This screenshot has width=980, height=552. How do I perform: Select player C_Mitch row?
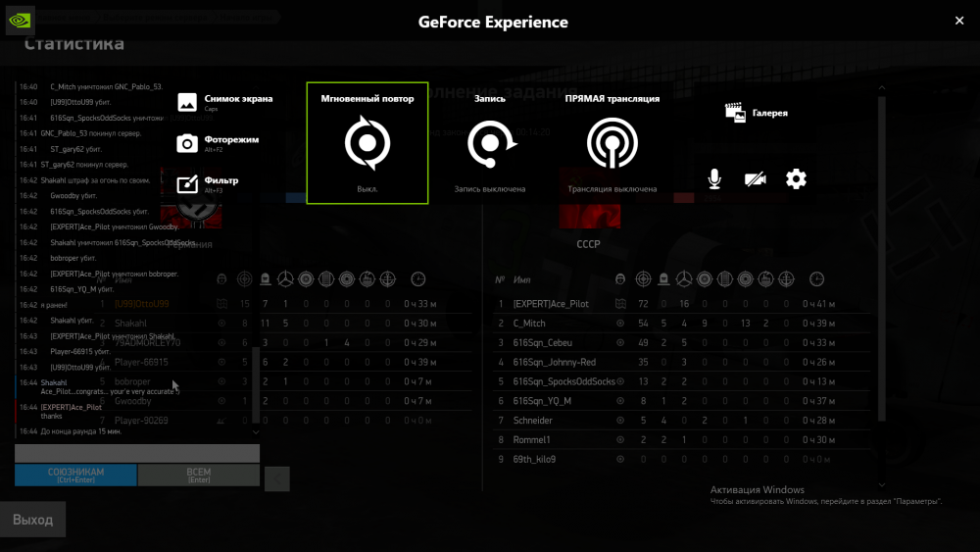tap(681, 324)
